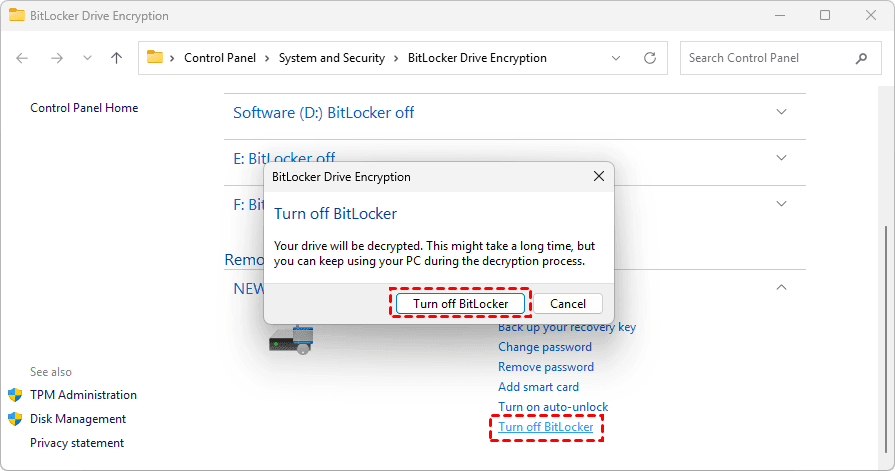The image size is (895, 471).
Task: Open the recent locations dropdown arrow
Action: [x=87, y=58]
